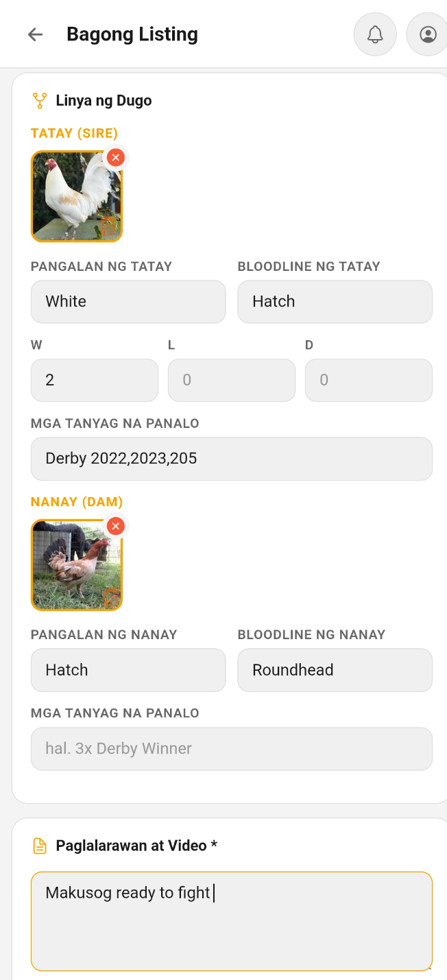The width and height of the screenshot is (447, 980).
Task: Select the Pangalan ng Nanay field showing Hatch
Action: [128, 670]
